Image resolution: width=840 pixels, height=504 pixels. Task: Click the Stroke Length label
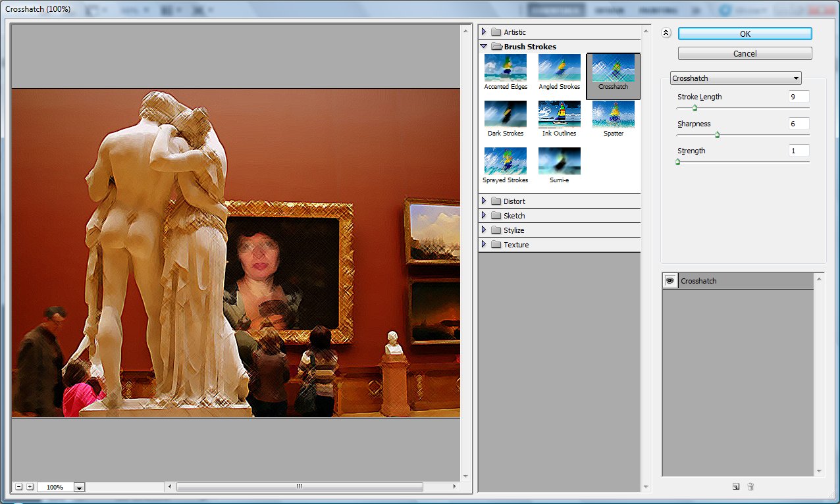point(700,97)
